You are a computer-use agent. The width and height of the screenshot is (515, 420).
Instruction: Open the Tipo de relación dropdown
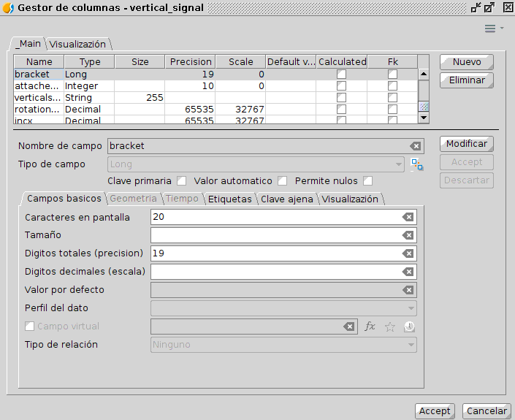click(283, 345)
